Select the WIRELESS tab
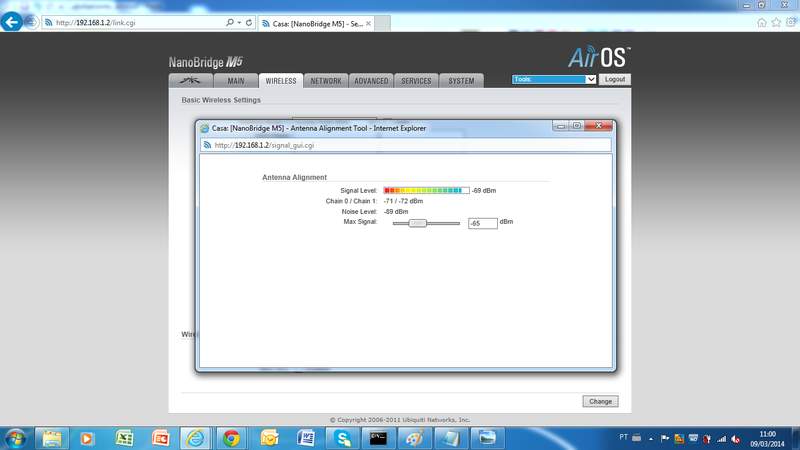This screenshot has height=450, width=800. coord(281,81)
